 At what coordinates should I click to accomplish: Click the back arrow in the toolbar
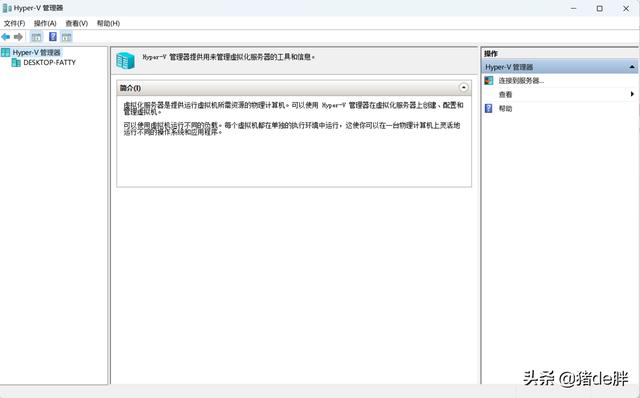pyautogui.click(x=6, y=37)
